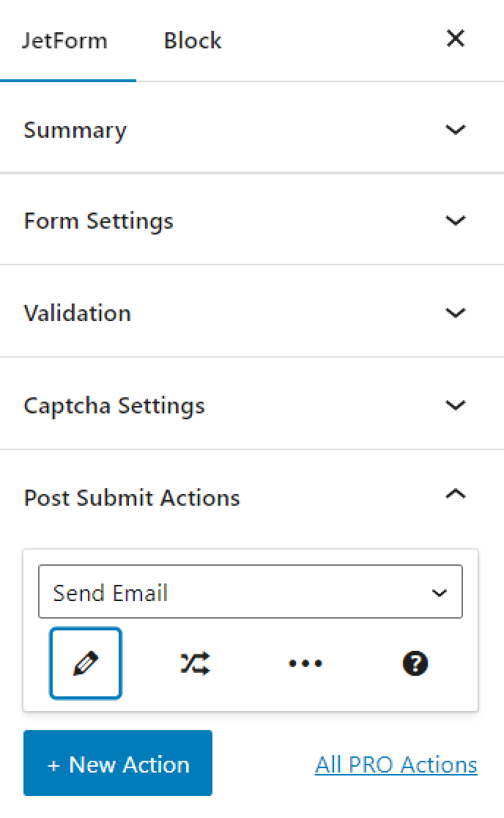Click the Validation chevron arrow
This screenshot has height=818, width=504.
(456, 313)
